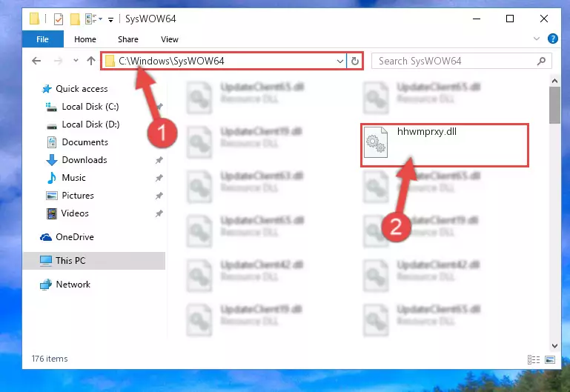Click the Explorer window icon in title bar
This screenshot has height=392, width=570.
35,19
